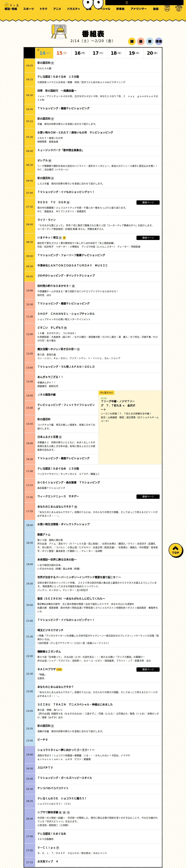
Task: Click the ライフ・ライン program title
Action: pos(47,220)
